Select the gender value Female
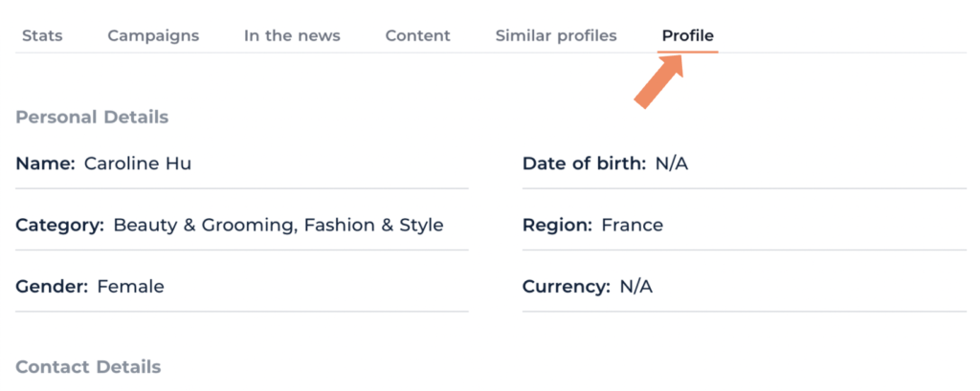The image size is (980, 391). [x=131, y=287]
